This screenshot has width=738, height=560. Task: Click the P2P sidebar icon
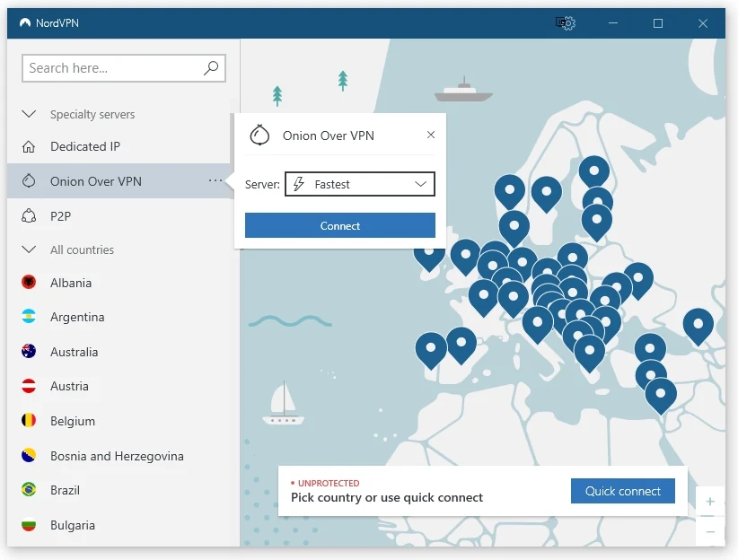(29, 216)
